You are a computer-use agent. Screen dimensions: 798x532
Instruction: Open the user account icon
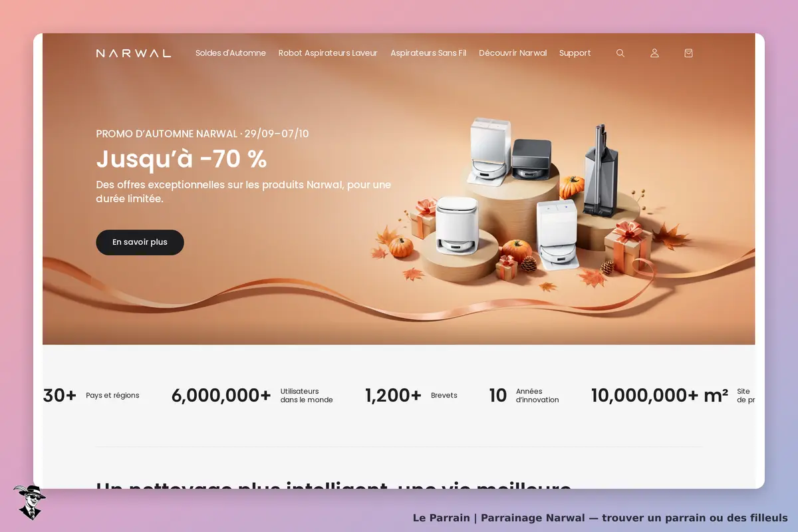(x=654, y=53)
